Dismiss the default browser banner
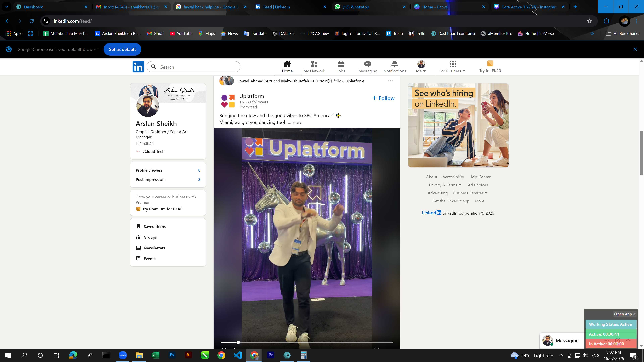The width and height of the screenshot is (644, 362). (x=635, y=49)
